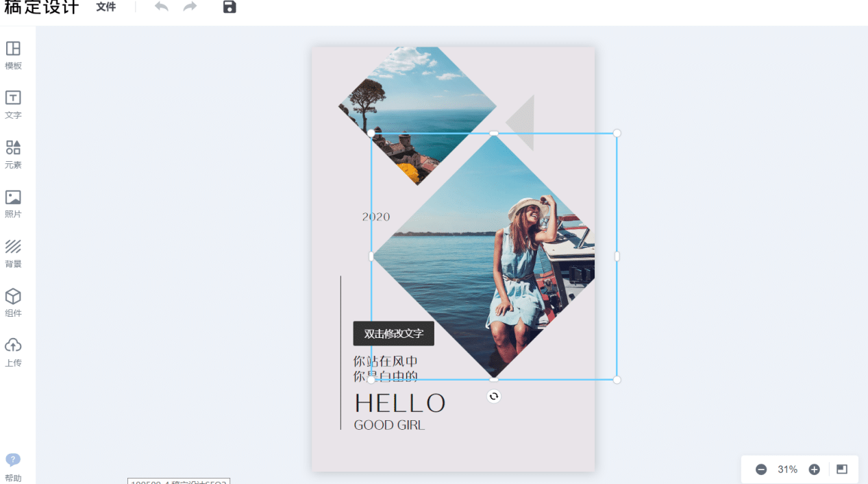Click the 稿定设计 logo
The height and width of the screenshot is (484, 868).
pos(42,8)
